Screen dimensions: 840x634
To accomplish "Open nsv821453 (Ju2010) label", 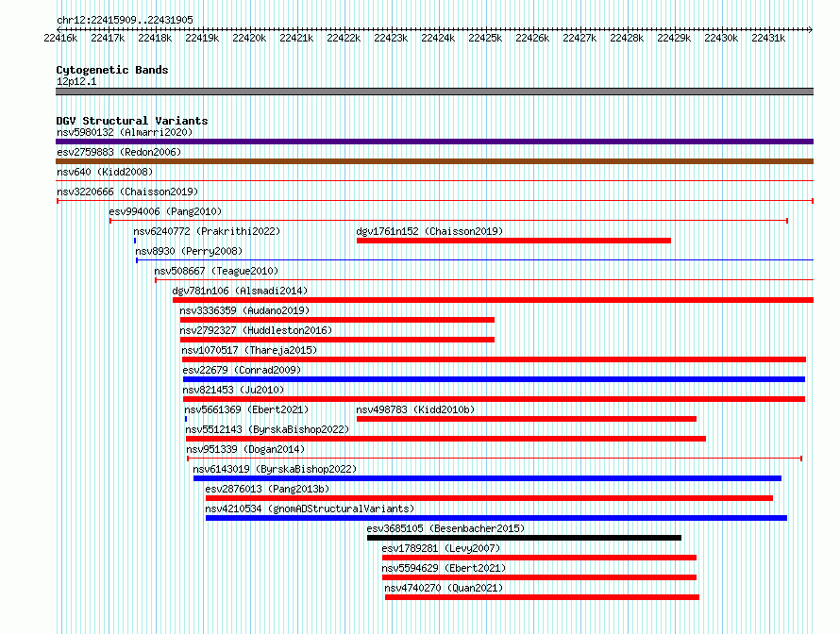I will tap(233, 390).
